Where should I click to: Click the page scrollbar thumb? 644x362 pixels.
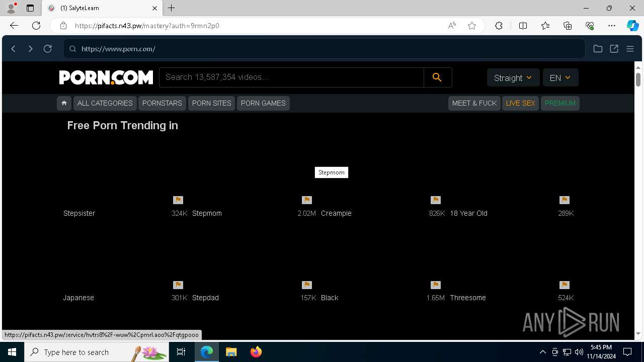pyautogui.click(x=638, y=79)
